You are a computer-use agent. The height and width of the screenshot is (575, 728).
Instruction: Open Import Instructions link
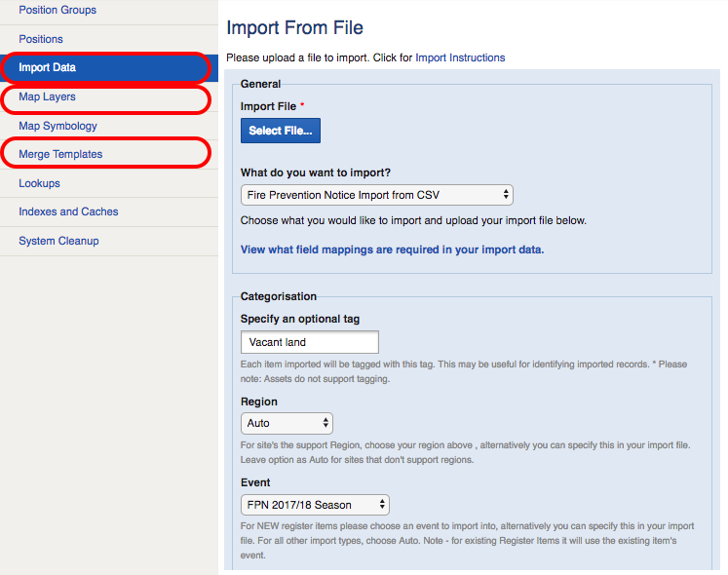pos(460,57)
